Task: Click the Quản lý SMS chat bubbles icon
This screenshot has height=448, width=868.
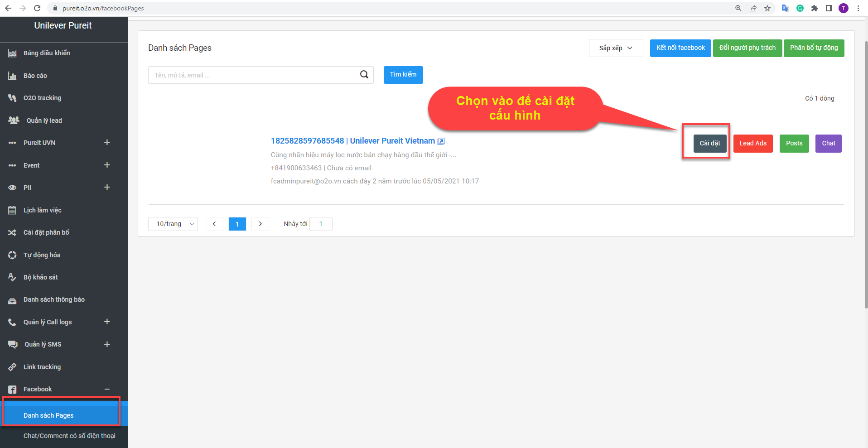Action: pos(13,345)
